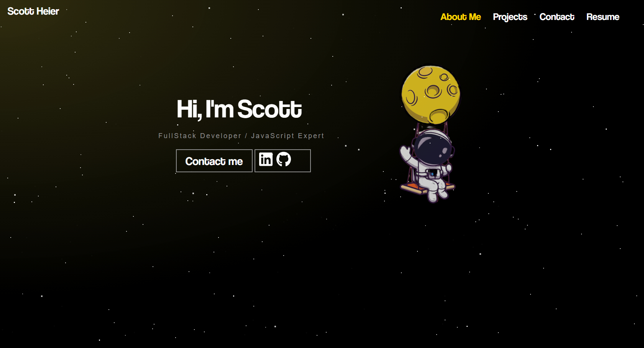
Task: Open the GitHub profile icon
Action: point(284,159)
